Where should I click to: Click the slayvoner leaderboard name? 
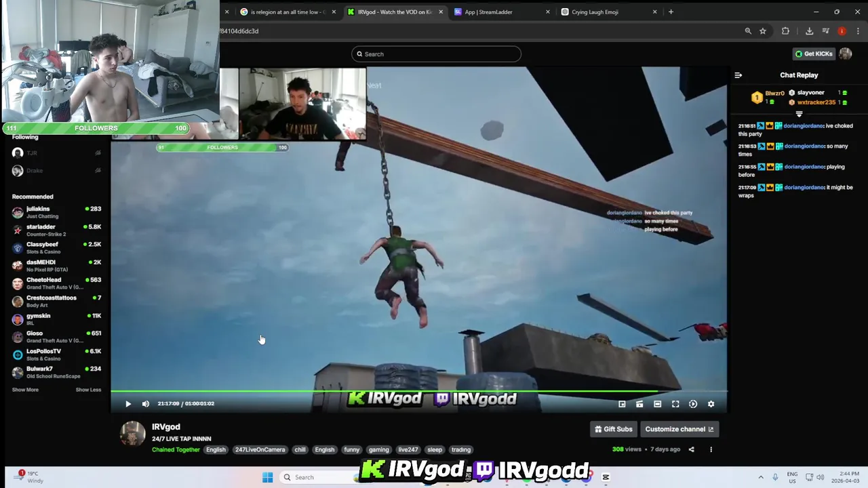tap(810, 93)
